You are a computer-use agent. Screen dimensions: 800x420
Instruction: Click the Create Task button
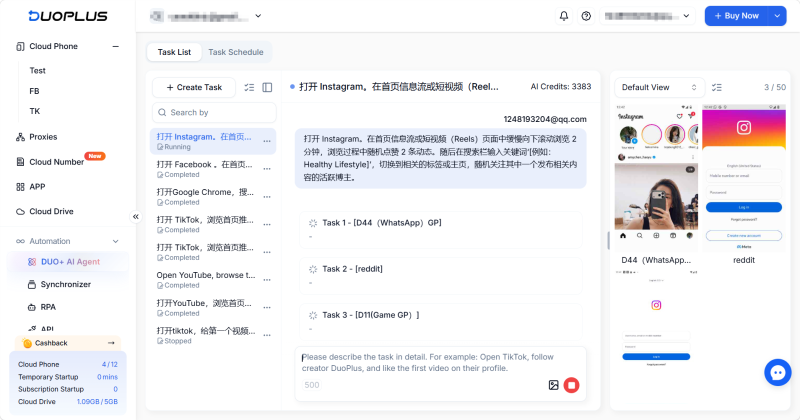tap(194, 87)
